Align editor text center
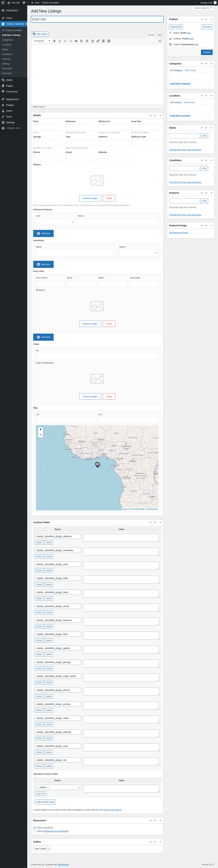This screenshot has width=218, height=868. point(87,41)
